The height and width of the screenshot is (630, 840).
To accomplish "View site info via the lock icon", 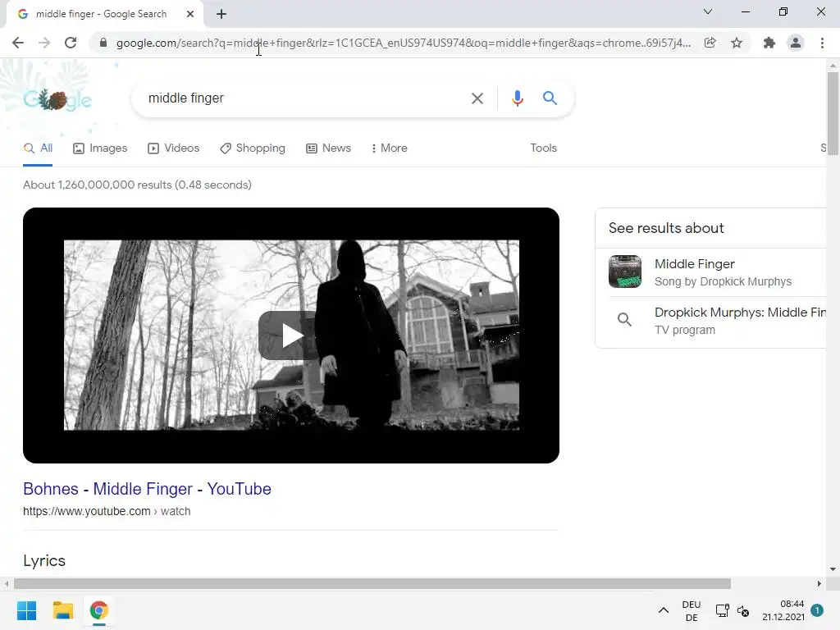I will 103,43.
